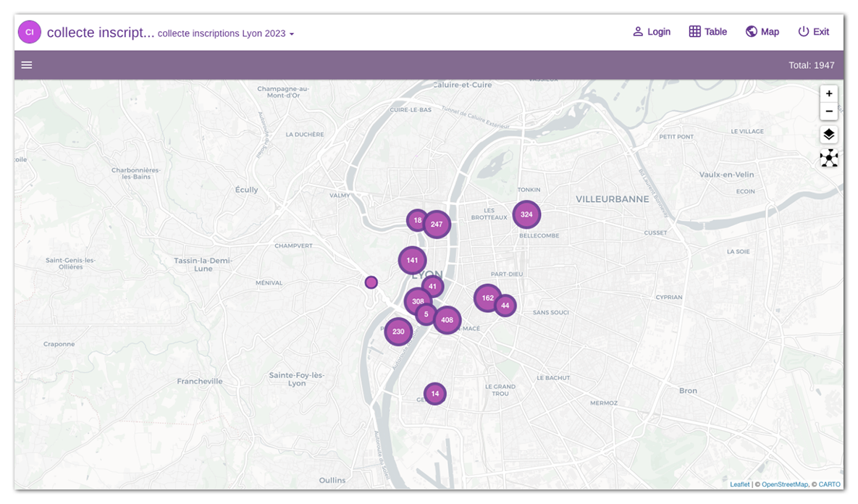Select the 141 cluster above Lyon label

(412, 259)
